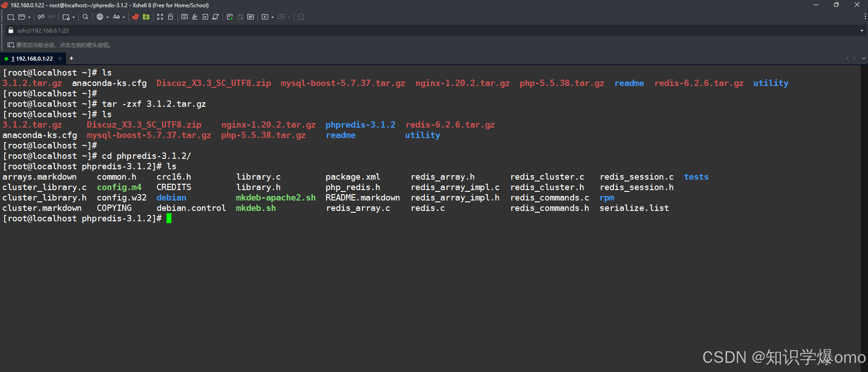868x372 pixels.
Task: Click the globe encoding icon
Action: [x=100, y=17]
